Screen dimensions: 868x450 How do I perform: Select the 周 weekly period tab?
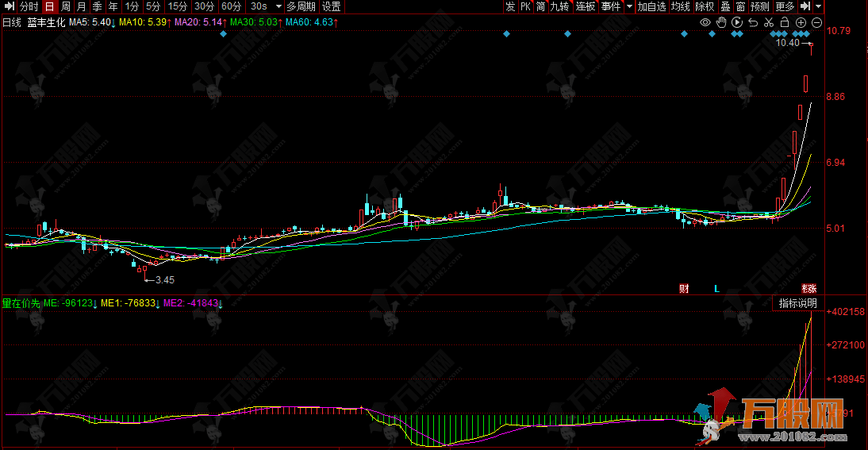click(x=65, y=6)
